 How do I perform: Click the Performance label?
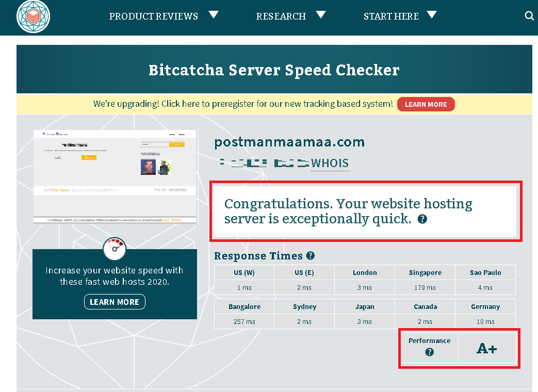[x=429, y=340]
